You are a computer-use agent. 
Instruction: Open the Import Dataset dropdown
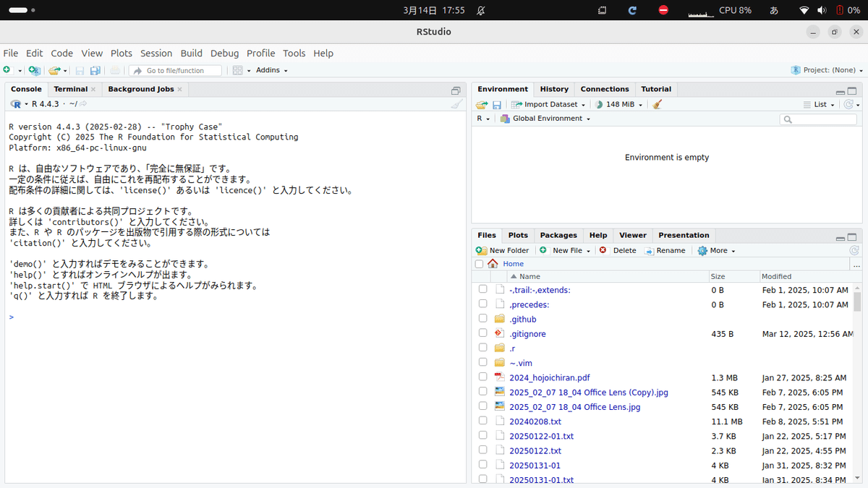click(548, 103)
